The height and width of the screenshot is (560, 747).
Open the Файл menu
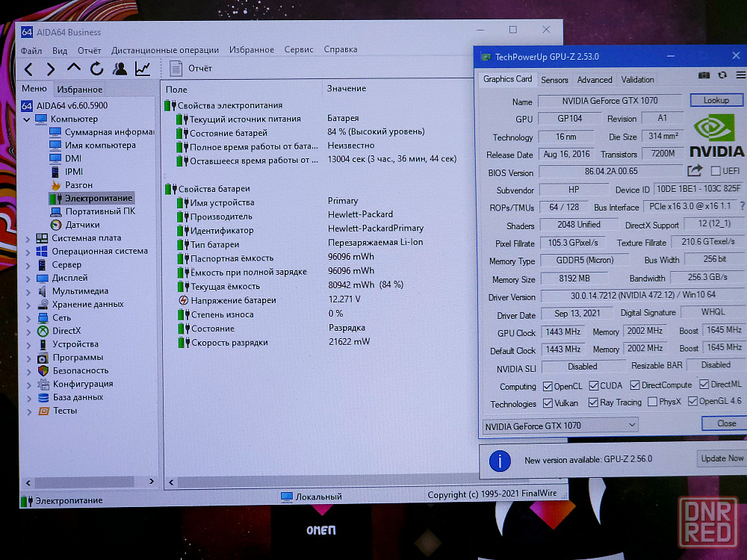pos(31,51)
